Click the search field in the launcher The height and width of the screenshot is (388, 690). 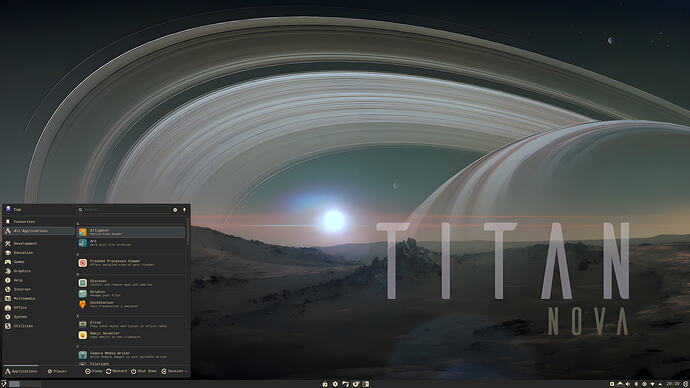point(123,210)
